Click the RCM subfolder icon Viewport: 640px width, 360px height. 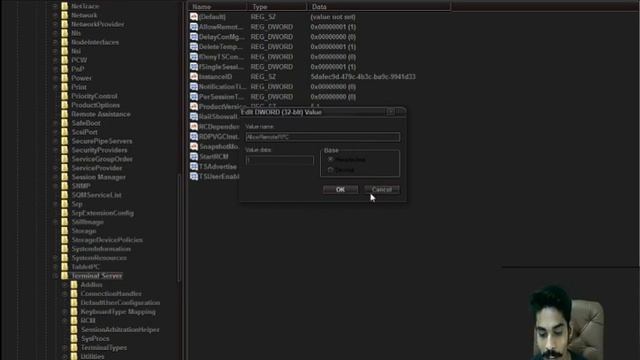click(74, 320)
